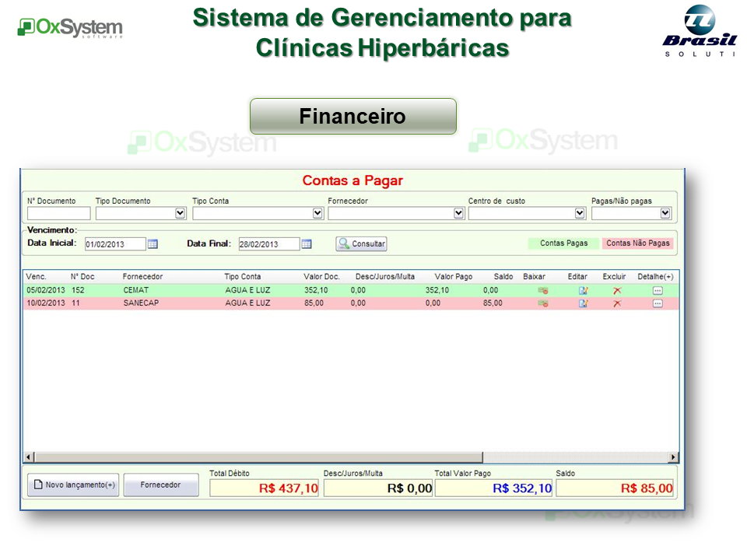
Task: Delete the CEMAT entry with red X
Action: coord(616,290)
